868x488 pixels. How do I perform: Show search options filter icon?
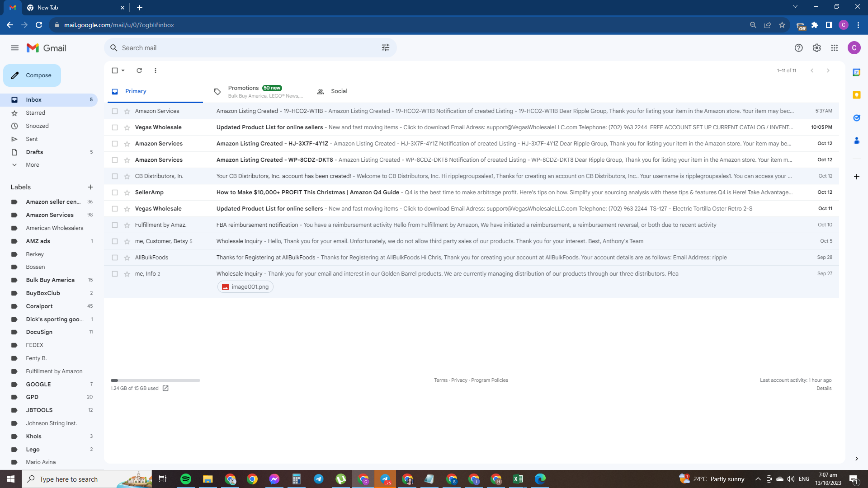(x=386, y=48)
